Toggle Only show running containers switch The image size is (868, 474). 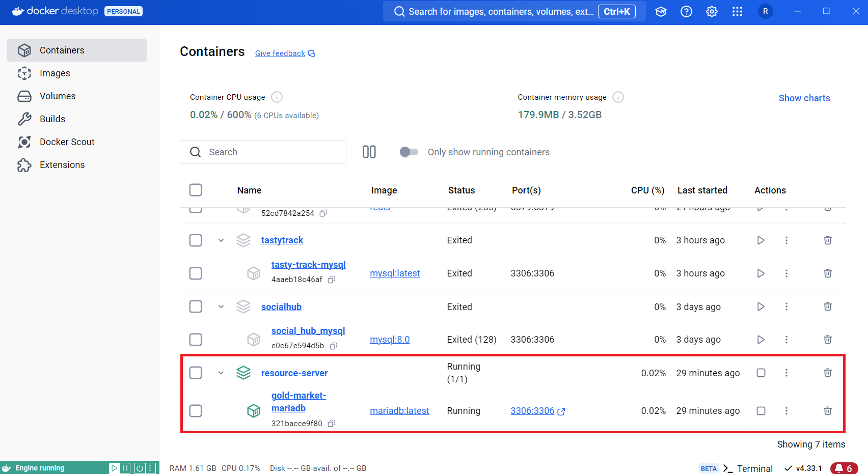pyautogui.click(x=409, y=152)
